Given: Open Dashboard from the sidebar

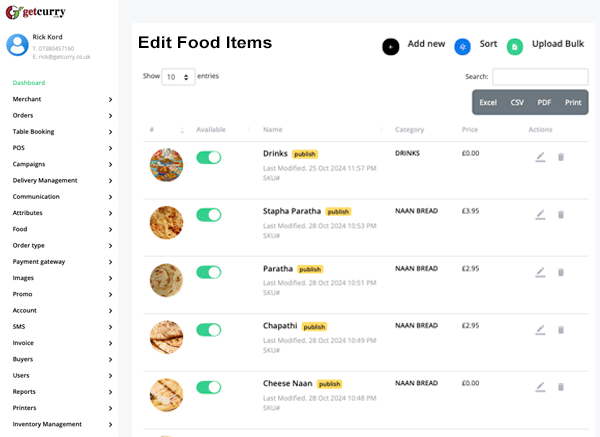Looking at the screenshot, I should [x=29, y=82].
